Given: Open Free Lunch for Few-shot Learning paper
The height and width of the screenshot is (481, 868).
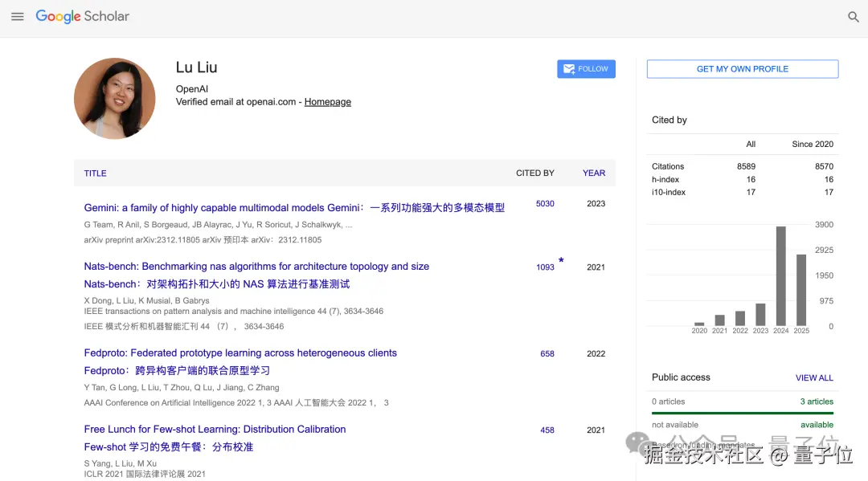Looking at the screenshot, I should click(215, 430).
